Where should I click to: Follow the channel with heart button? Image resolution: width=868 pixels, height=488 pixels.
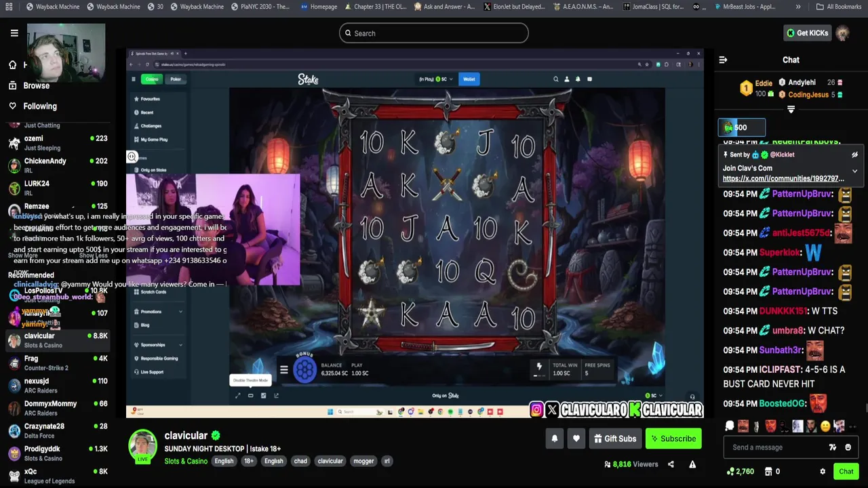point(576,439)
